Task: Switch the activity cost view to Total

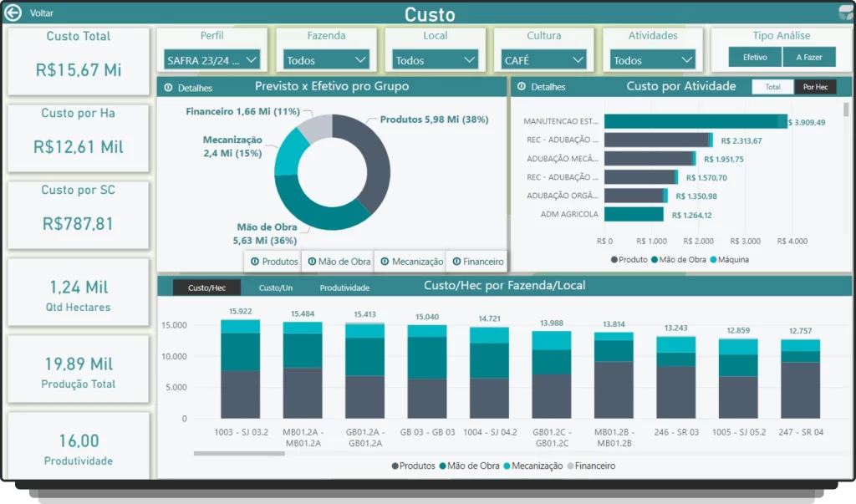Action: (x=772, y=87)
